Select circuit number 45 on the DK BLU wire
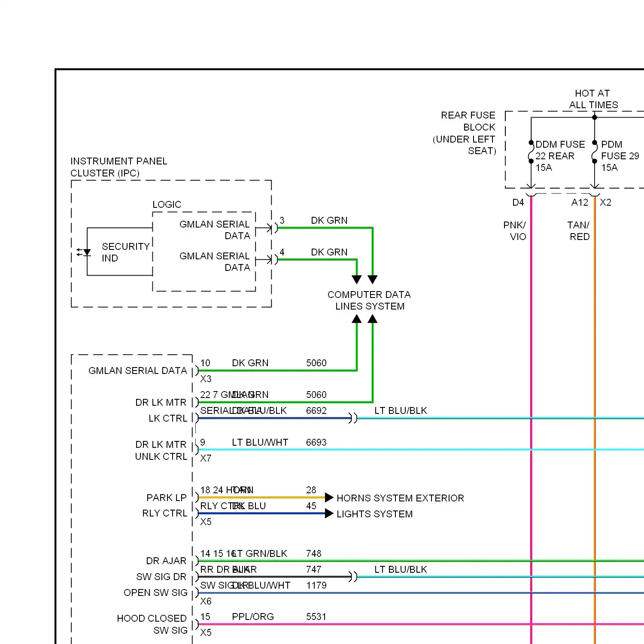The image size is (644, 644). coord(311,506)
